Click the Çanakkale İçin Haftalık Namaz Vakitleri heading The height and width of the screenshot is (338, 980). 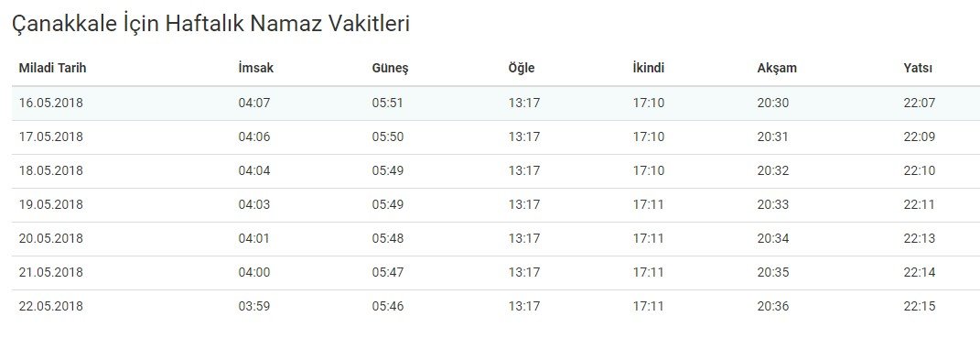click(210, 24)
